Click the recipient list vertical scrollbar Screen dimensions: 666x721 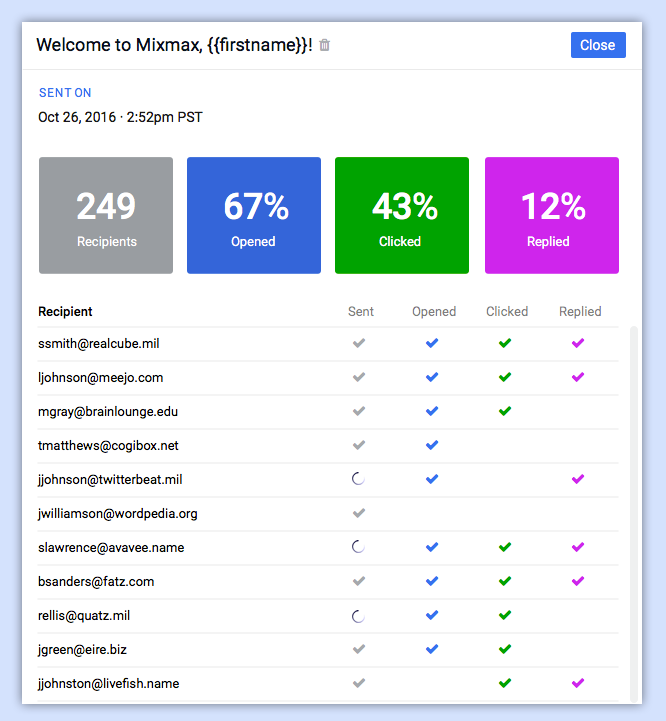(634, 514)
